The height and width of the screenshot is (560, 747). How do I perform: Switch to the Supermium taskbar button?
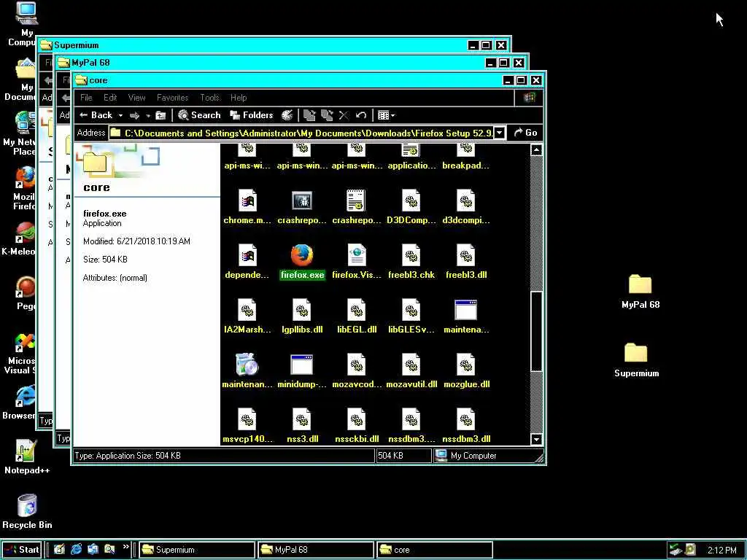point(197,550)
